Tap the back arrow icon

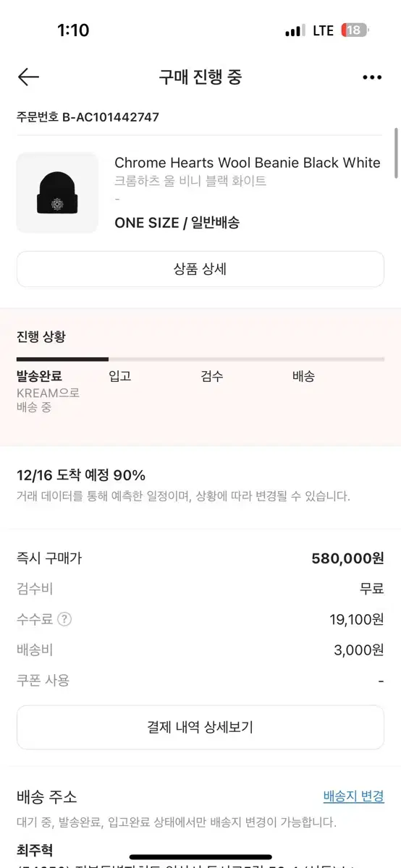[28, 77]
